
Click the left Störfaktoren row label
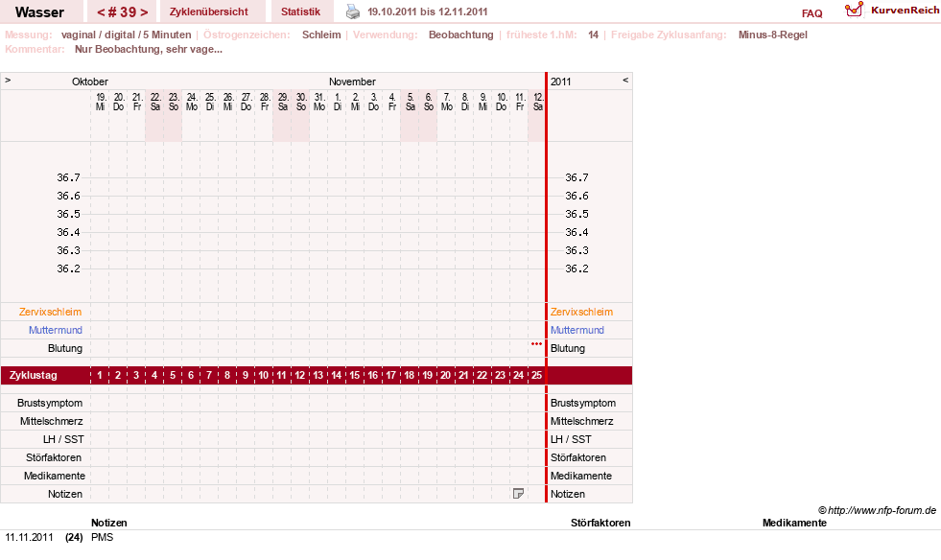tap(54, 457)
